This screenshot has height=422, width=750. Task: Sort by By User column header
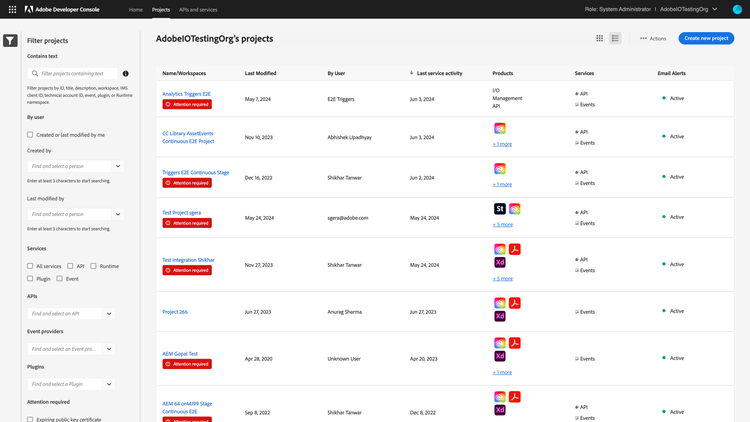point(336,73)
